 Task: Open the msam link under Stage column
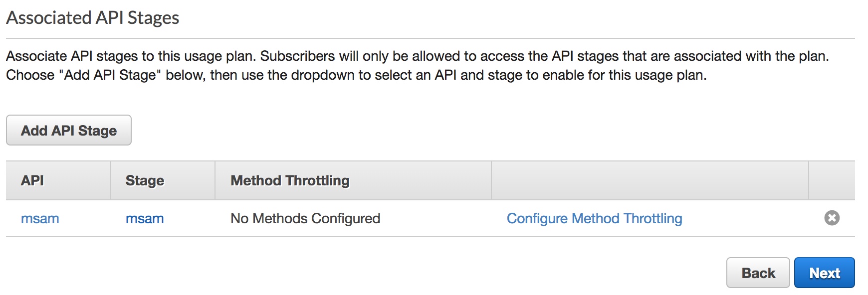[x=145, y=218]
